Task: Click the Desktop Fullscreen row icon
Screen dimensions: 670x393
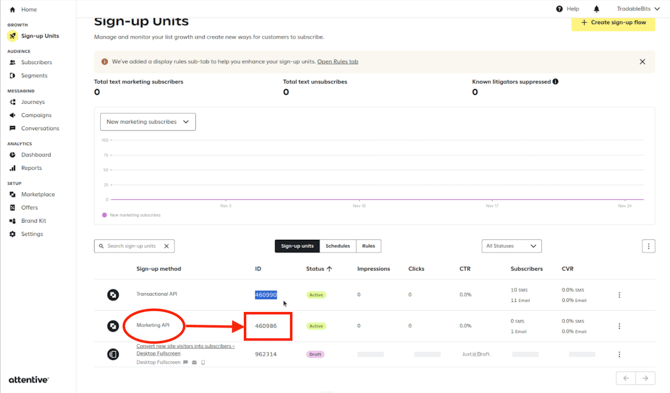Action: [113, 354]
